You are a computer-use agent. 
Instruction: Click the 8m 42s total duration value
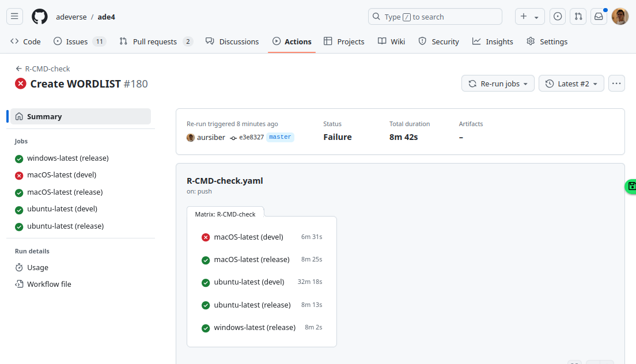pyautogui.click(x=404, y=137)
